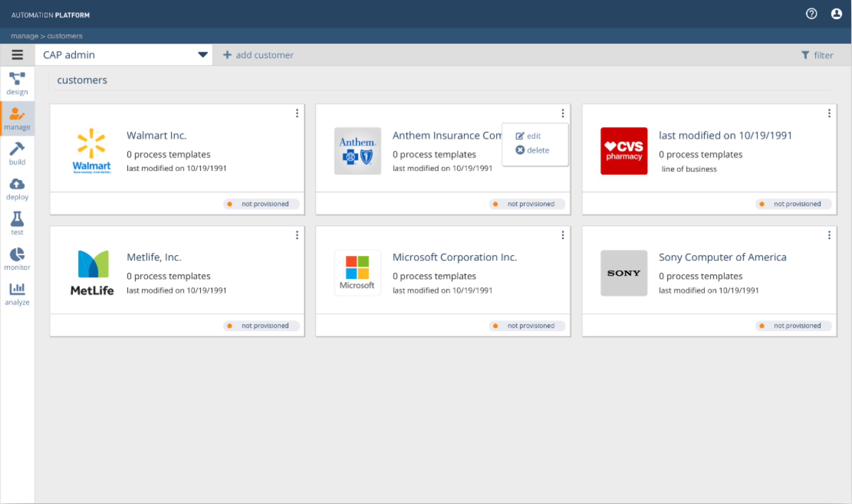Click the customers section heading

point(82,80)
